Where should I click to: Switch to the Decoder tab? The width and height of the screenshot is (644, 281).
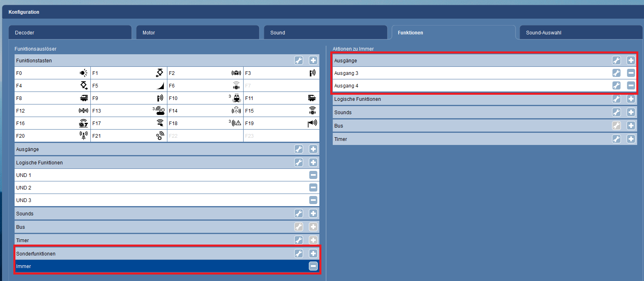point(70,33)
